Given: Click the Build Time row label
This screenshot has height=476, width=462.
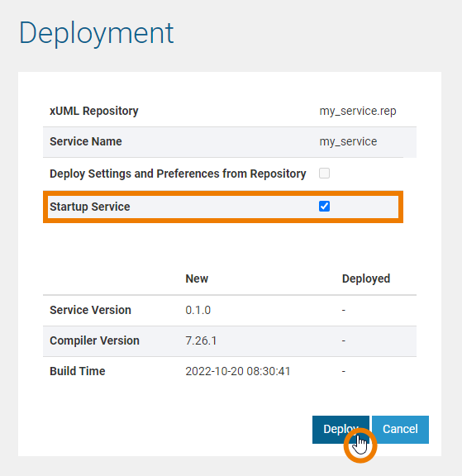Looking at the screenshot, I should point(78,371).
